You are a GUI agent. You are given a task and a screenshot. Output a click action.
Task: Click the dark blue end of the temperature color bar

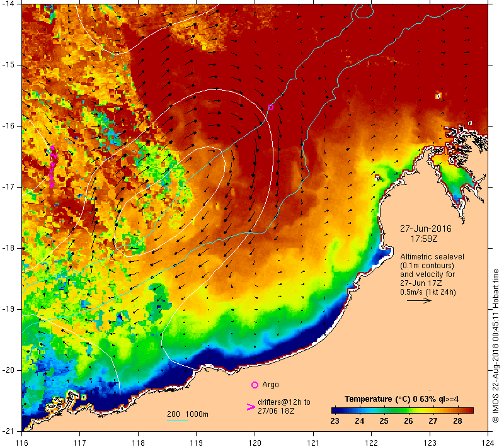335,410
